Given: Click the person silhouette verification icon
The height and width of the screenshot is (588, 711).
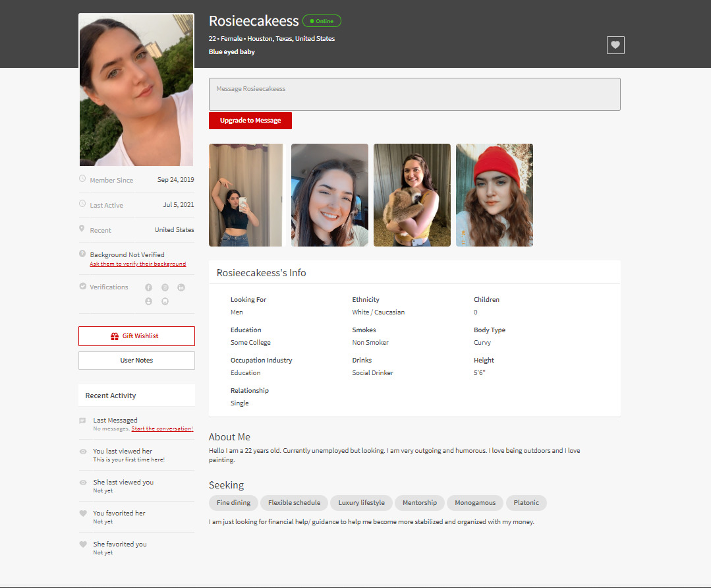Looking at the screenshot, I should (148, 301).
